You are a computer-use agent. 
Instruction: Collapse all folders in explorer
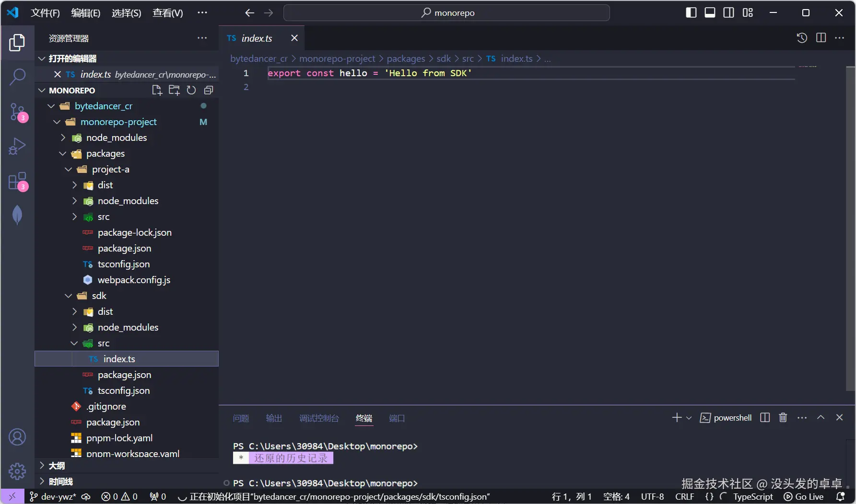(208, 90)
